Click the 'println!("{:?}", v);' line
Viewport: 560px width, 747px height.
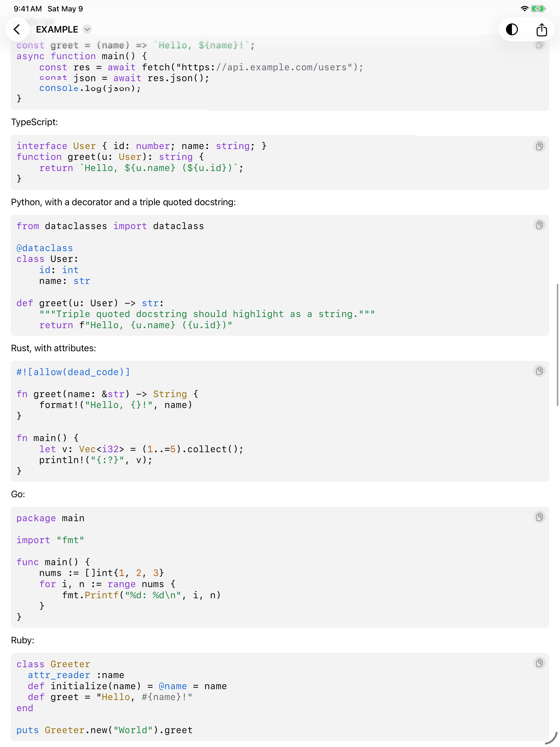point(96,460)
